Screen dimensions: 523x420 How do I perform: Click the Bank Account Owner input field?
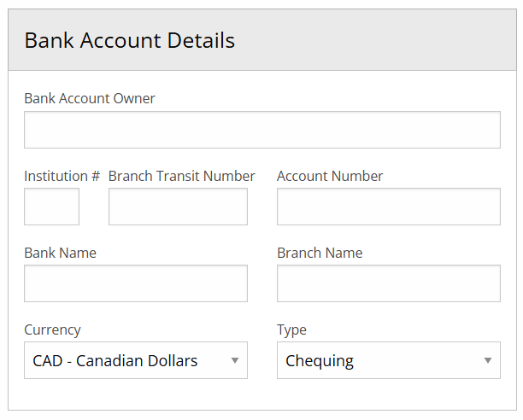tap(261, 130)
